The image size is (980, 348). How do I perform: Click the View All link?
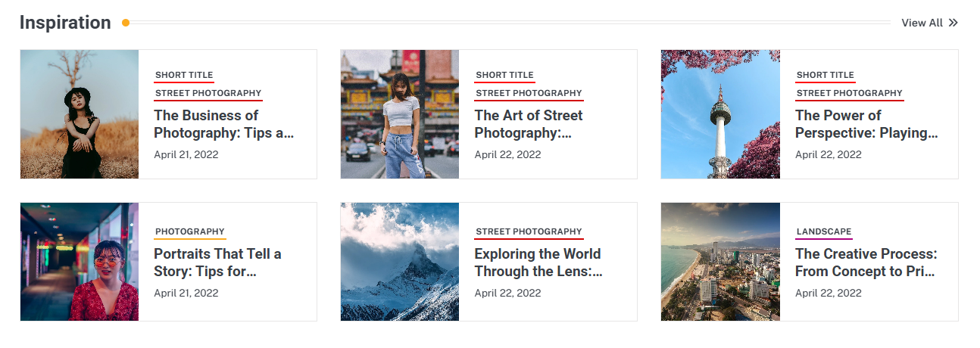pos(922,23)
